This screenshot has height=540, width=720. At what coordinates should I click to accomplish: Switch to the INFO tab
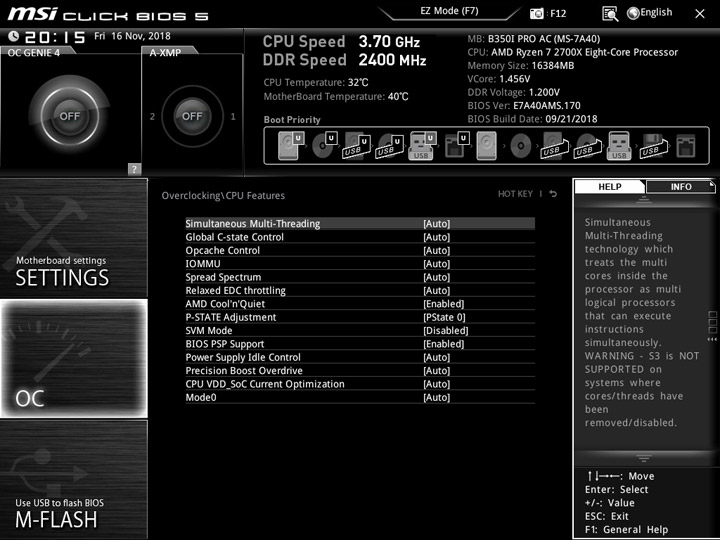[681, 186]
